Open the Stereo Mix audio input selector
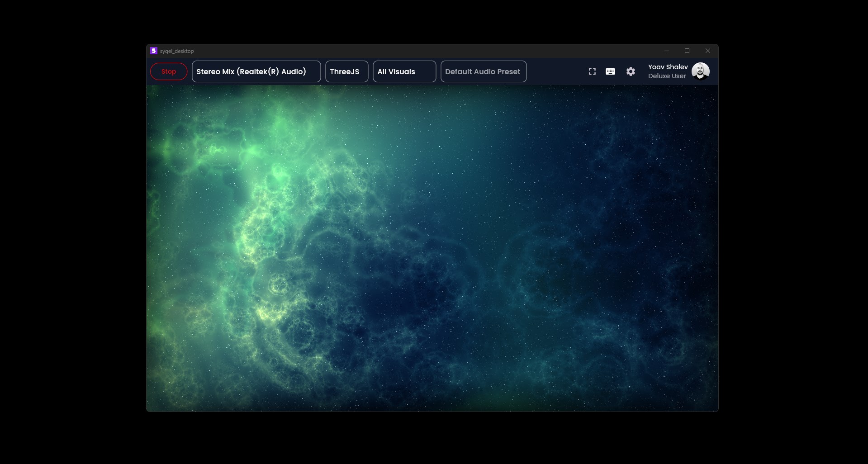868x464 pixels. click(x=256, y=71)
